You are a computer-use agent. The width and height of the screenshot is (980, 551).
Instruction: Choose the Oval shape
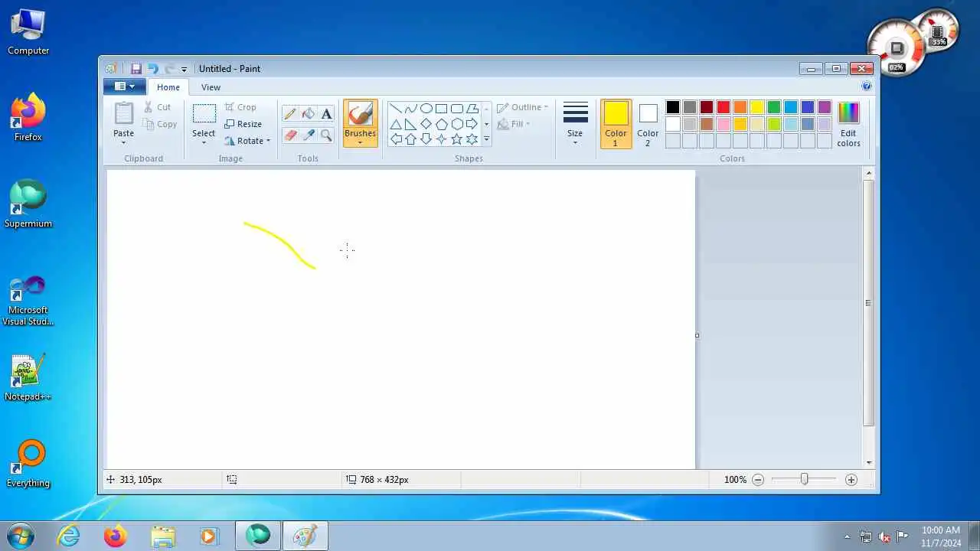[426, 108]
